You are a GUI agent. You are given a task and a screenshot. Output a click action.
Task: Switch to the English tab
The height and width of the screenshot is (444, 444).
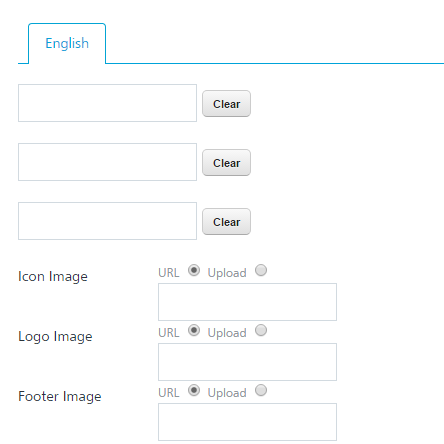tap(67, 43)
